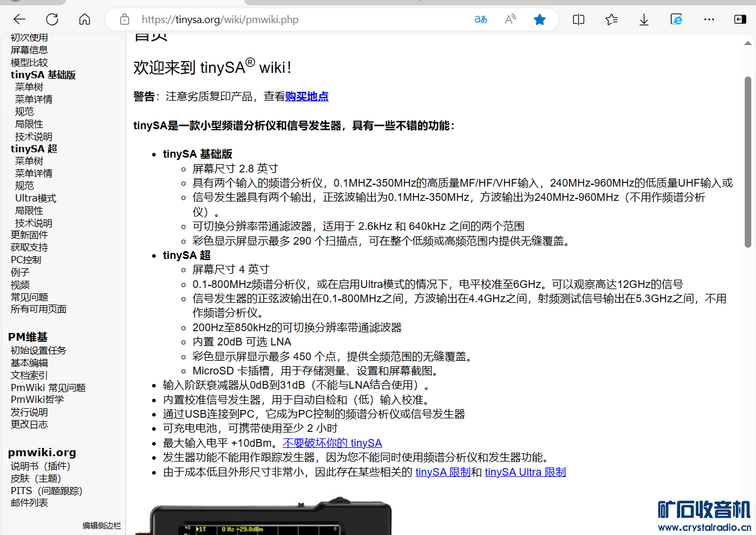
Task: Open the PM维基 sidebar heading
Action: 28,337
